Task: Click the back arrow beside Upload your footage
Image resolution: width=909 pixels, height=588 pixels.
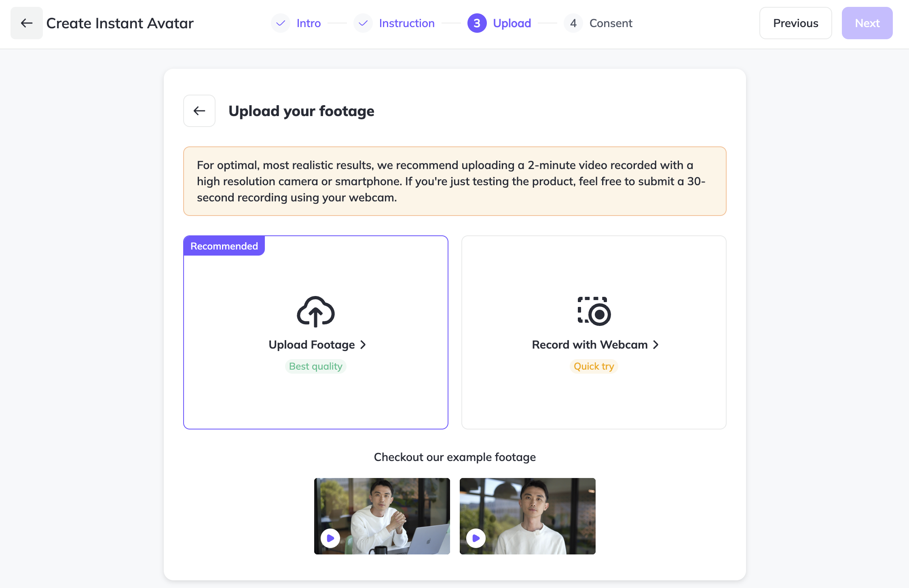Action: [199, 111]
